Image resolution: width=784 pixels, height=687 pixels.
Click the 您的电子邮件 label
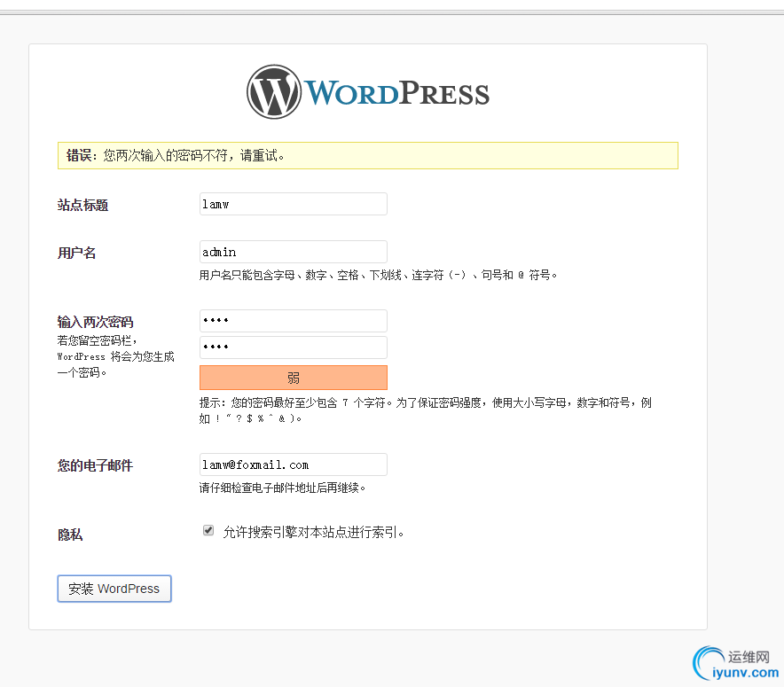pyautogui.click(x=96, y=465)
